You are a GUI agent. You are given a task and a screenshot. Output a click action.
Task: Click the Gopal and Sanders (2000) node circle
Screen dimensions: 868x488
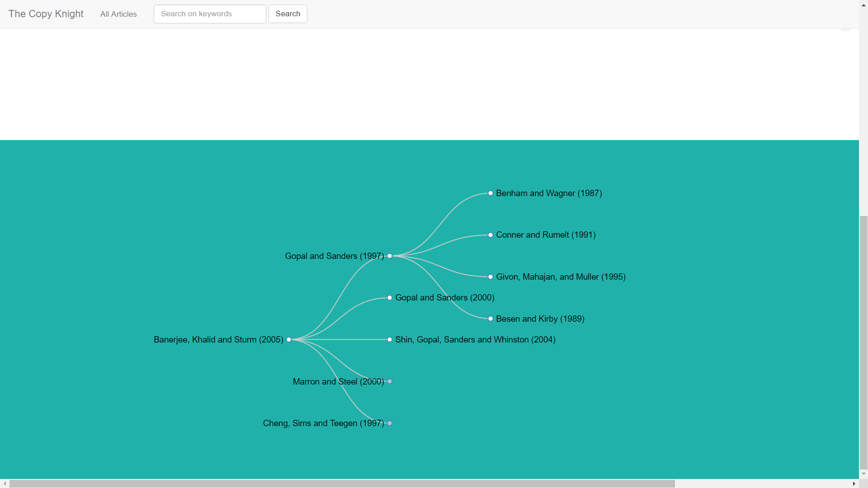390,298
